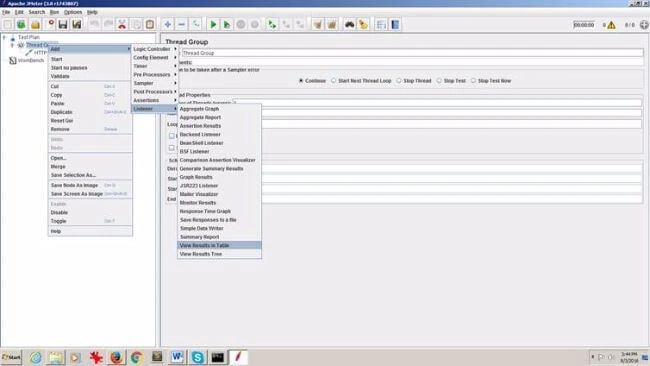
Task: Click the yellow warning triangle icon
Action: [611, 25]
